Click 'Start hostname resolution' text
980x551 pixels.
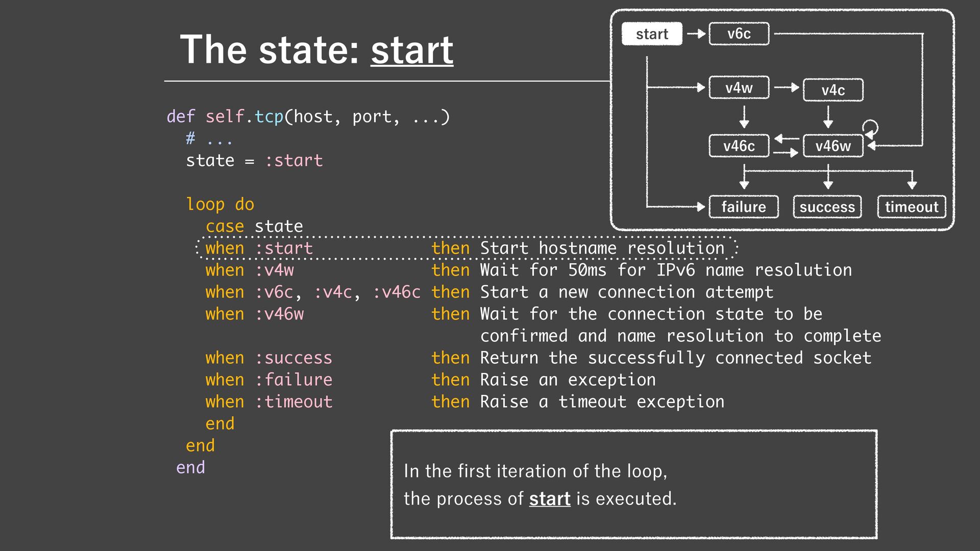tap(602, 248)
